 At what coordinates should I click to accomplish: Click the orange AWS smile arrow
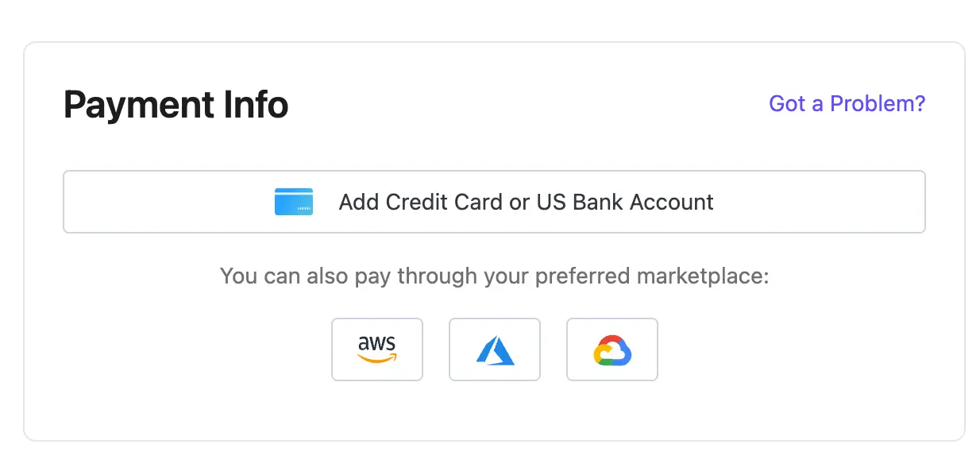[x=377, y=358]
